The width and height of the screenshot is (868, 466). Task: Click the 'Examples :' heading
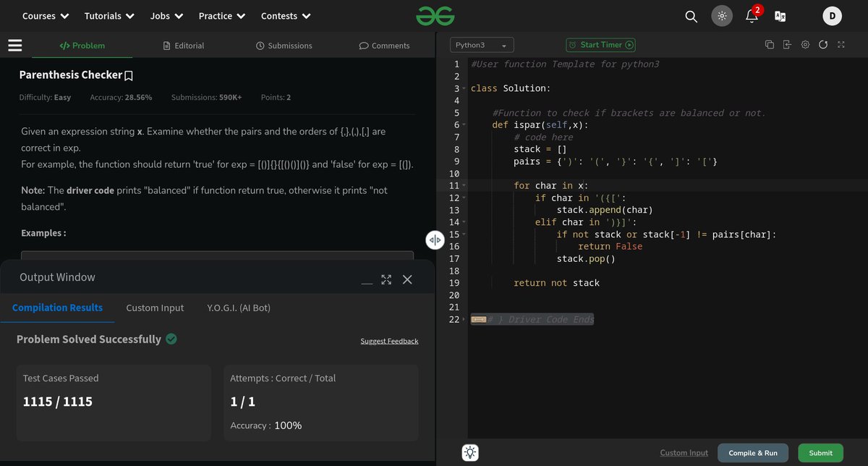(x=43, y=233)
